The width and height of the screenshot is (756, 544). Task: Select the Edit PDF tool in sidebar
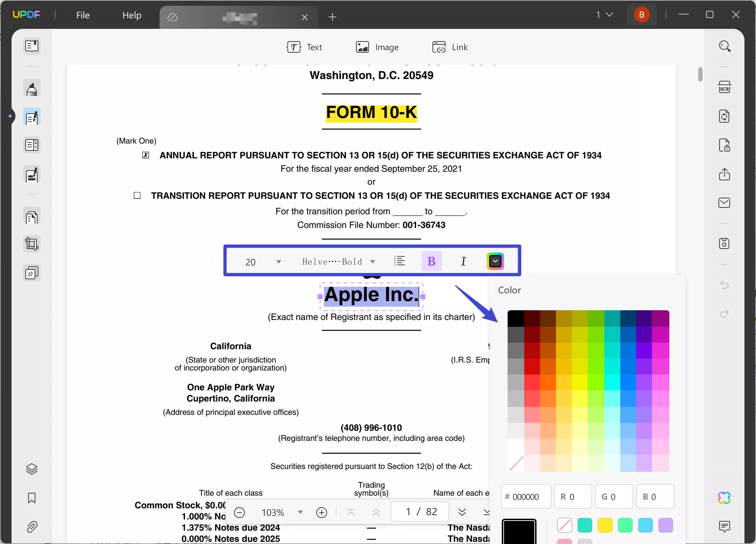click(x=32, y=117)
